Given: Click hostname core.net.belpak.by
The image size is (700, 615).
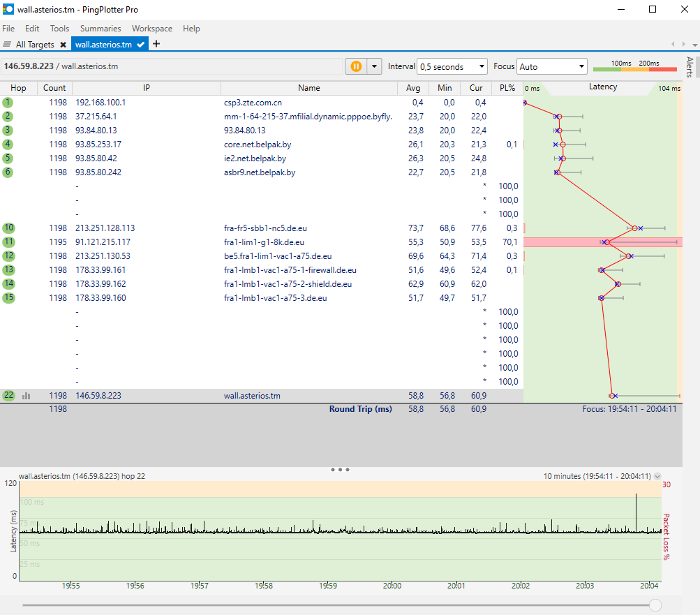Looking at the screenshot, I should point(258,145).
